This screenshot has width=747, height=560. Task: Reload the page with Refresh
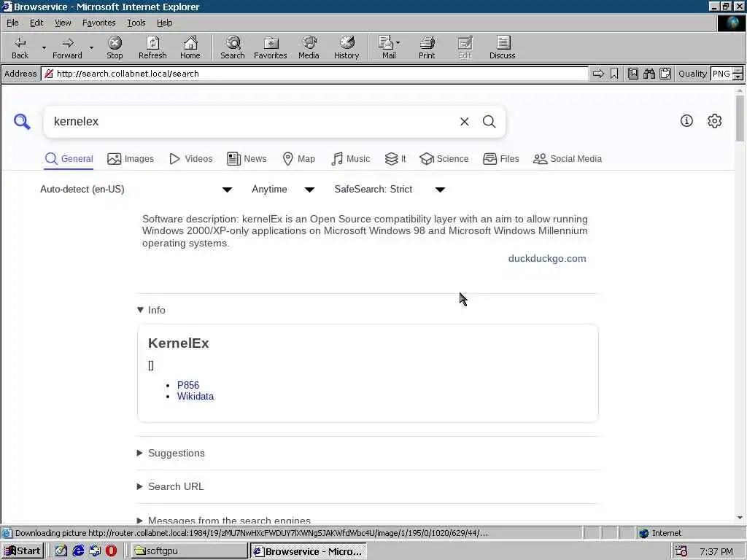click(x=152, y=47)
